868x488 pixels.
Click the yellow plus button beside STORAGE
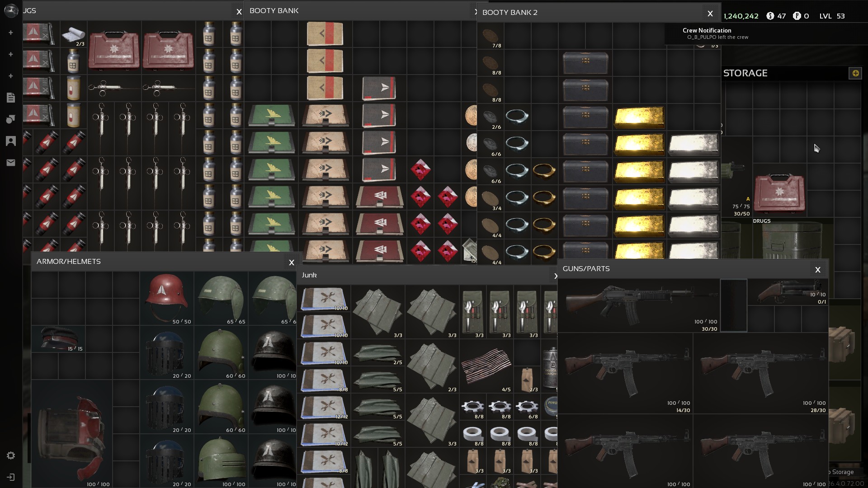pyautogui.click(x=855, y=73)
